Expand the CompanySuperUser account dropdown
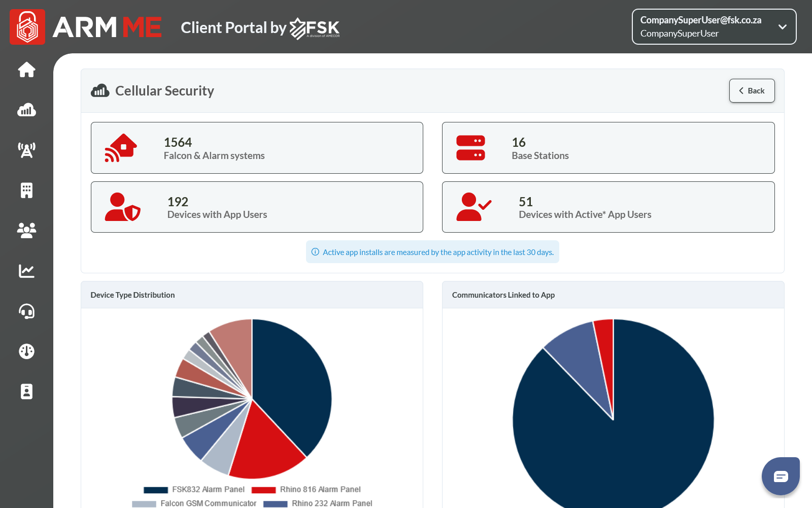812x508 pixels. [x=714, y=27]
